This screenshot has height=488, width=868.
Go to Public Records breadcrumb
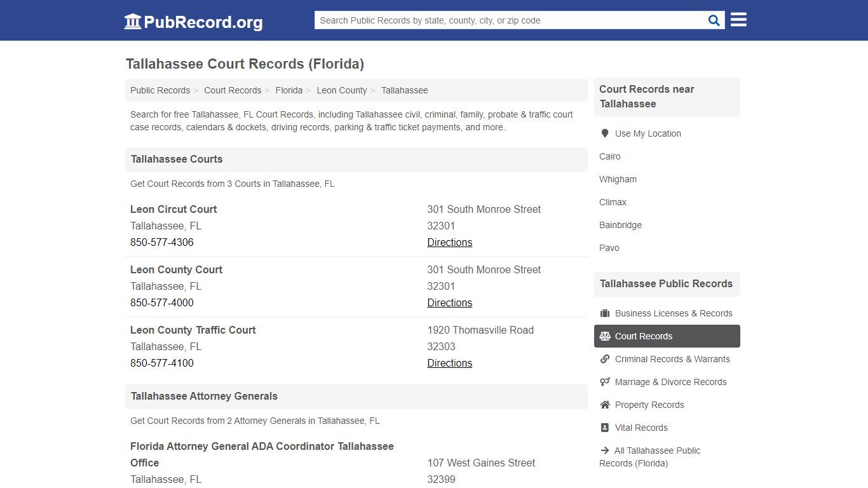(160, 90)
